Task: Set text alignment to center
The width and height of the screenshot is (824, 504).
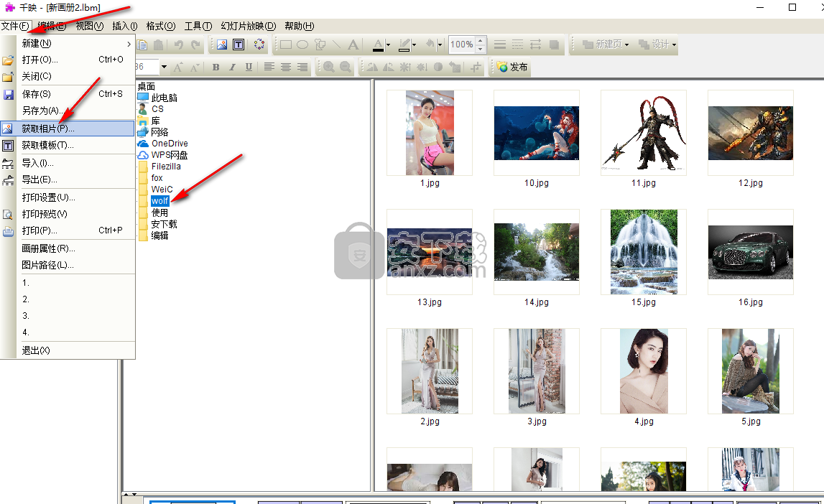Action: pyautogui.click(x=286, y=67)
